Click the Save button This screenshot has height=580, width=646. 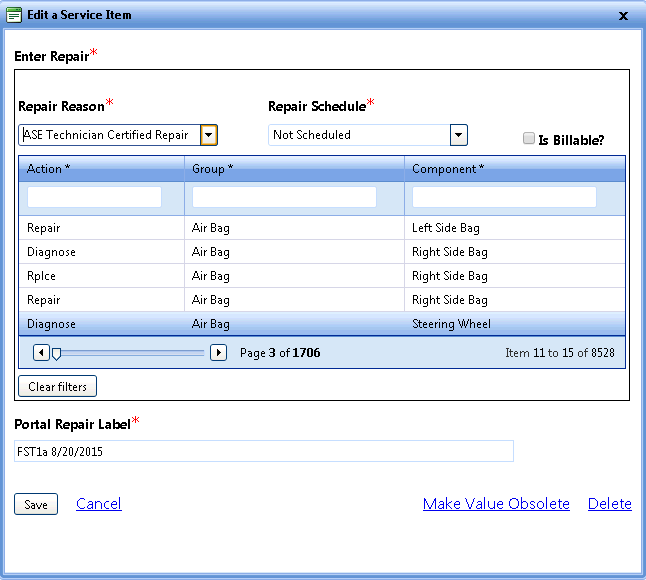tap(36, 504)
